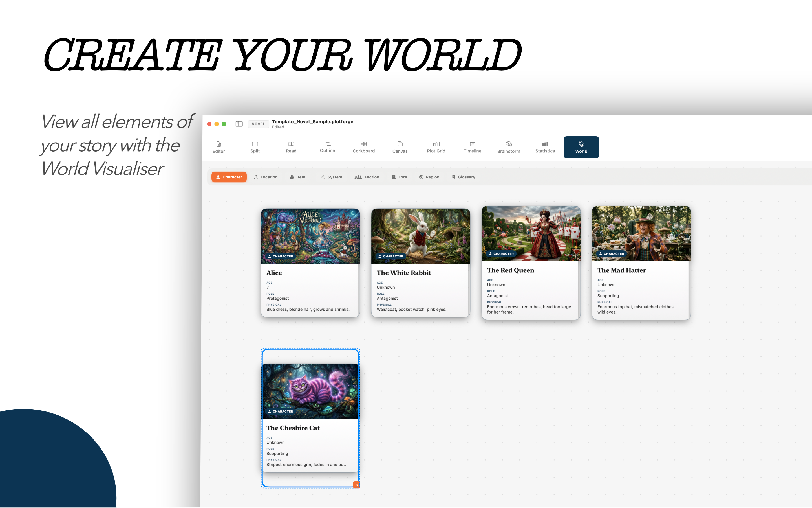Select the White Rabbit card image

tap(420, 236)
